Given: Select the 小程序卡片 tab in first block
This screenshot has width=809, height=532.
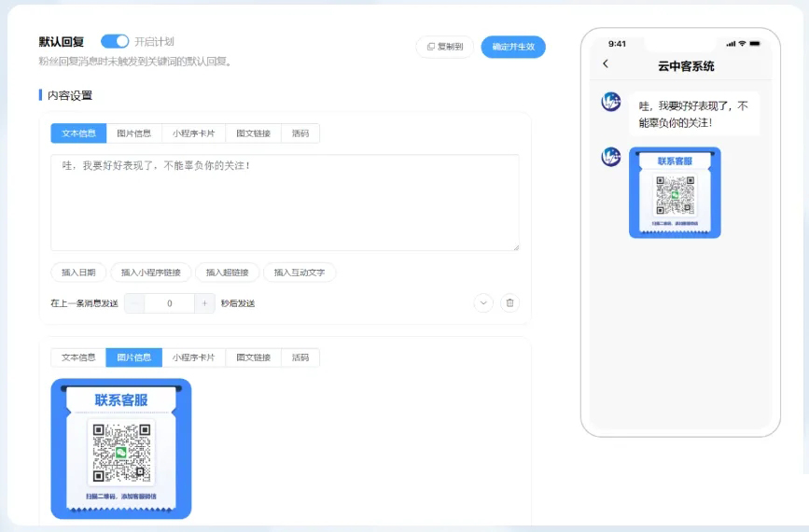Looking at the screenshot, I should tap(193, 133).
